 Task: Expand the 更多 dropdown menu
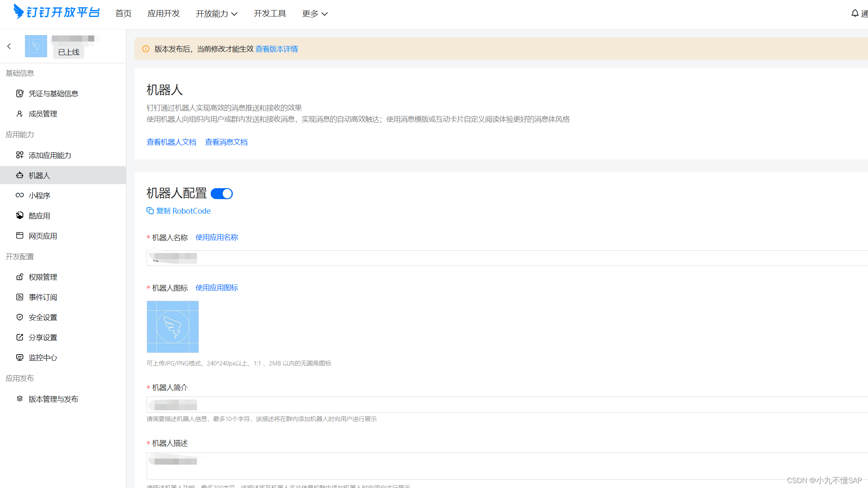tap(315, 14)
